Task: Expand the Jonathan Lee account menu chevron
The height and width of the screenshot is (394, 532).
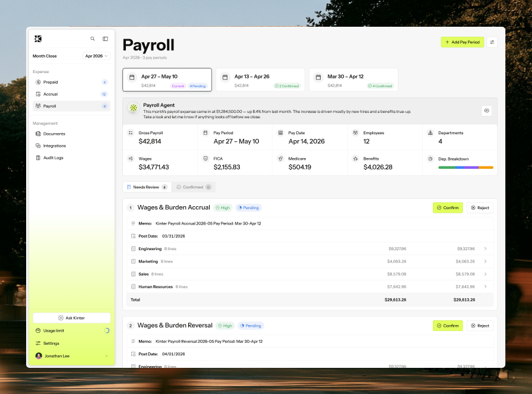Action: click(106, 356)
